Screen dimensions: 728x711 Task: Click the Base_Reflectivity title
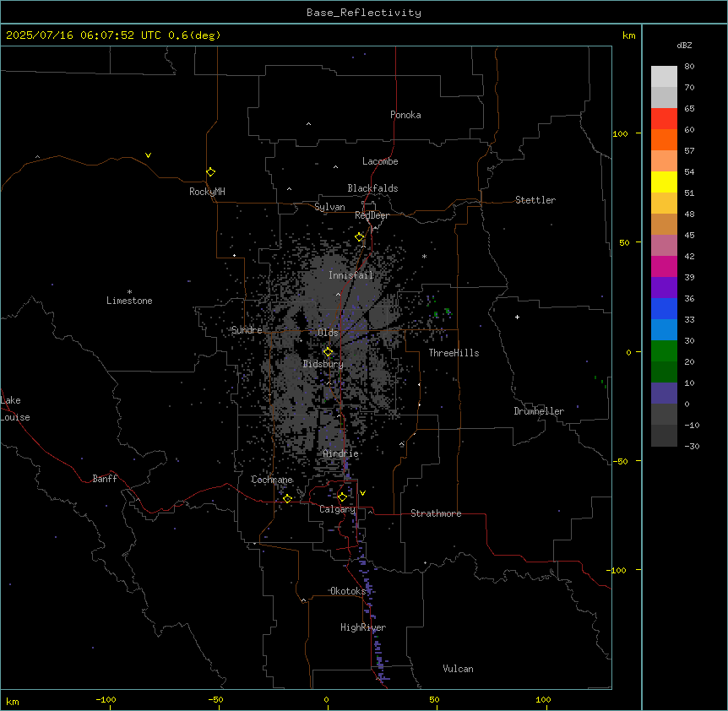pos(364,13)
